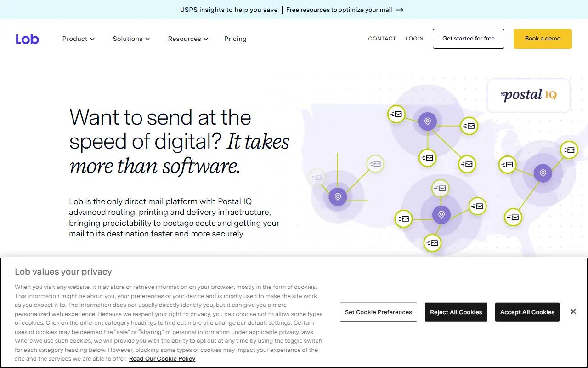This screenshot has width=588, height=368.
Task: Click the cookie notice text starting "When you visit any website"
Action: click(x=169, y=323)
